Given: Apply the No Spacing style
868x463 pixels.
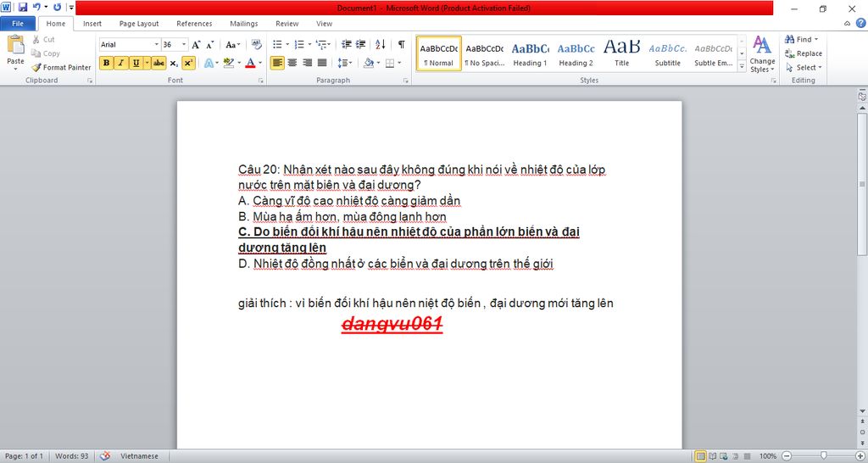Looking at the screenshot, I should (484, 53).
